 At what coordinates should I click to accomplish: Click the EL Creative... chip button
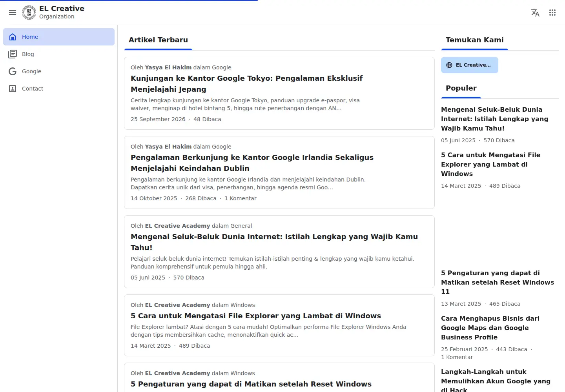pyautogui.click(x=470, y=65)
